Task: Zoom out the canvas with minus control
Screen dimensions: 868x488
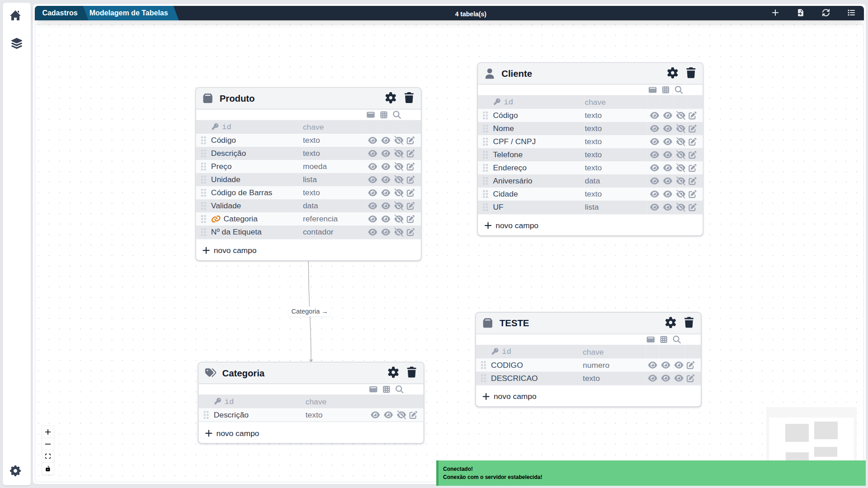Action: pos(48,444)
